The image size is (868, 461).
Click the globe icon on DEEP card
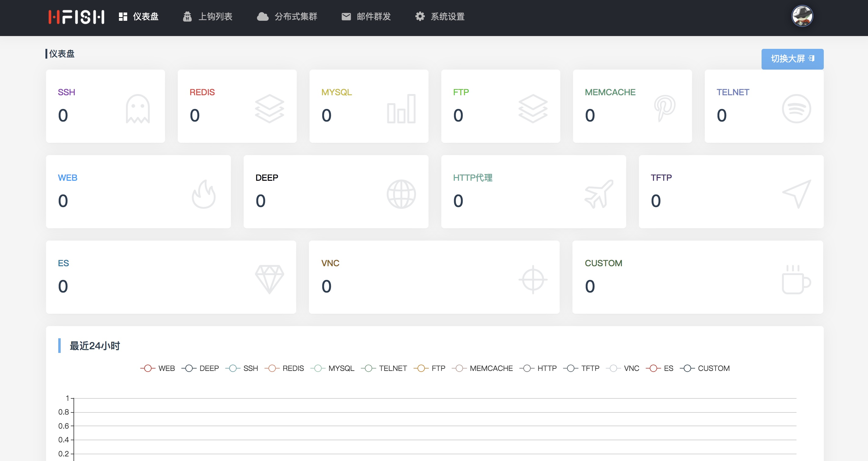pos(401,194)
